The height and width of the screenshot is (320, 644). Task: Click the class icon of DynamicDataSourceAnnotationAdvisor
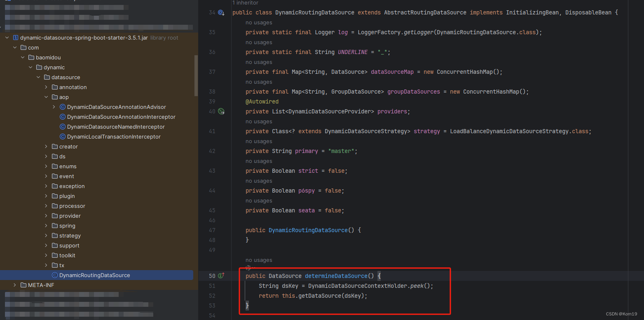(x=62, y=107)
